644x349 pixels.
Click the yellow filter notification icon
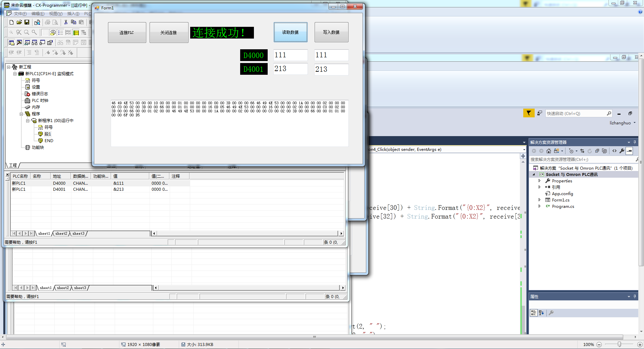(x=529, y=113)
